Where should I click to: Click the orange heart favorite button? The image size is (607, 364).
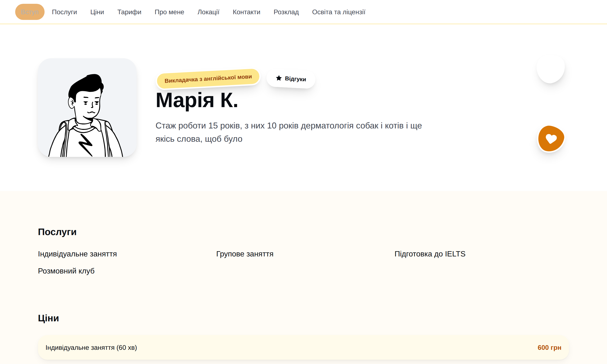(551, 139)
